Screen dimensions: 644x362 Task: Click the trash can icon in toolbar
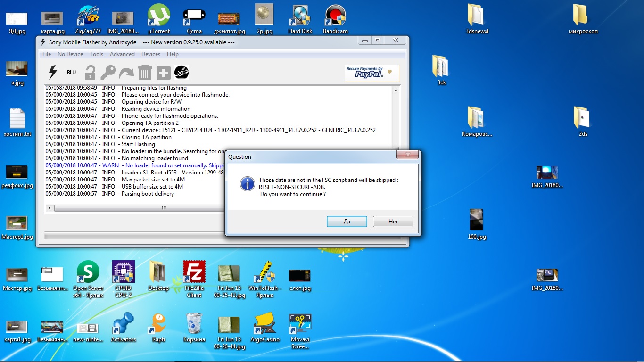click(145, 73)
